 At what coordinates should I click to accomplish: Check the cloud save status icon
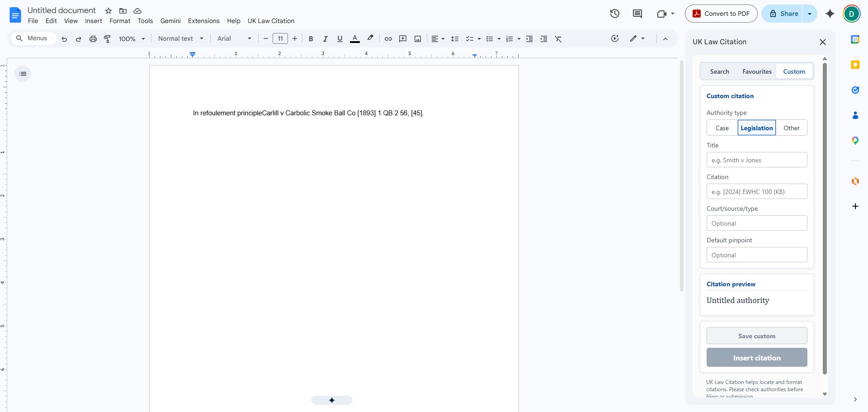137,11
